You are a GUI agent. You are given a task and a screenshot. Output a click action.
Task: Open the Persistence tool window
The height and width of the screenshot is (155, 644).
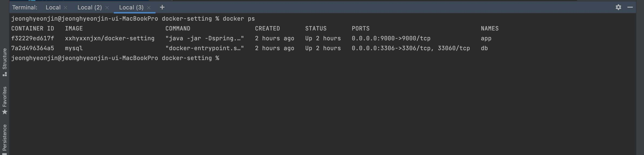[4, 140]
